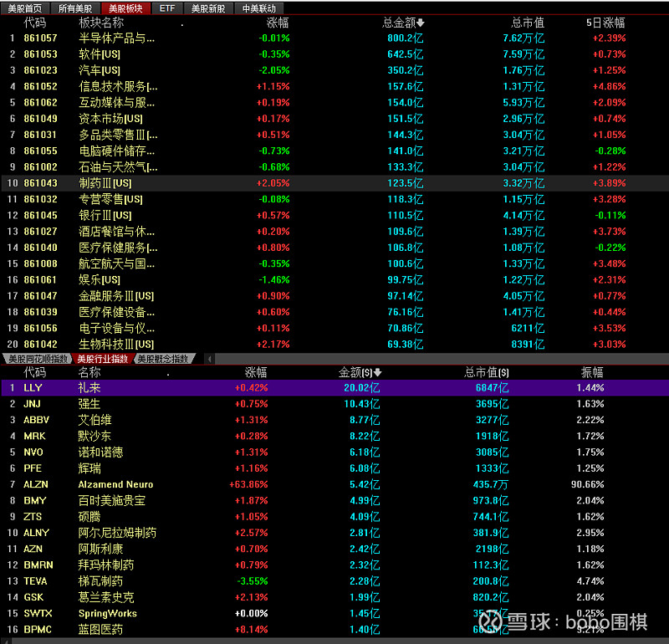Open the ETF tab
Screen dimensions: 669x644
click(167, 8)
